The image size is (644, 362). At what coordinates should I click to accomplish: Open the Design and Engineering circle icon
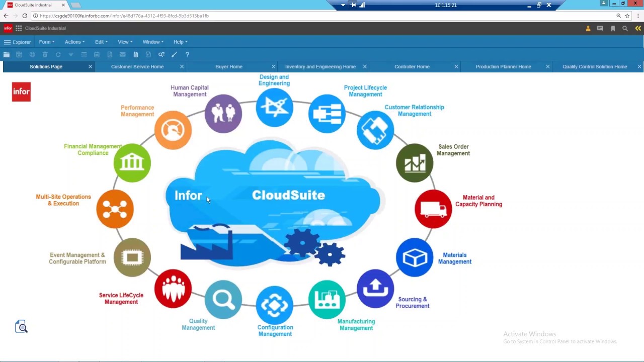click(274, 107)
